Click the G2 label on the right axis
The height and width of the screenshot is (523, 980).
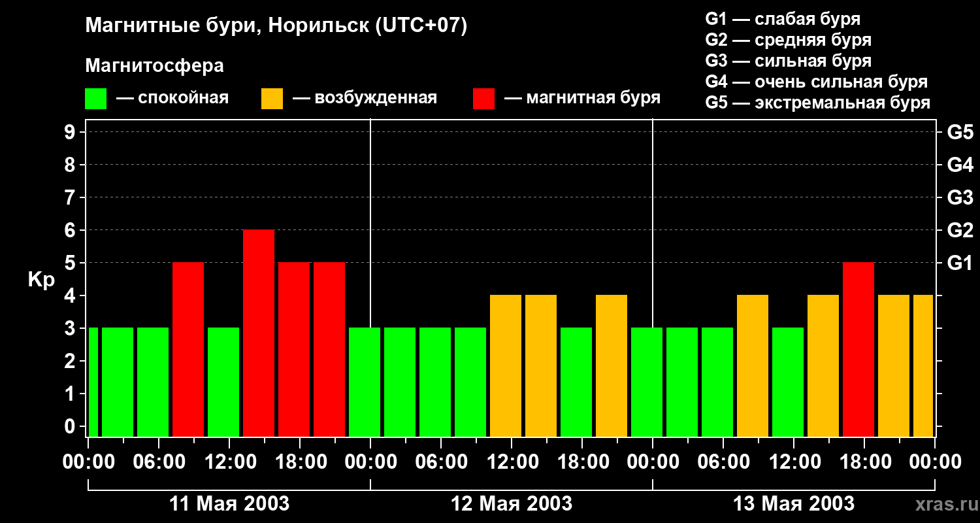(x=960, y=231)
